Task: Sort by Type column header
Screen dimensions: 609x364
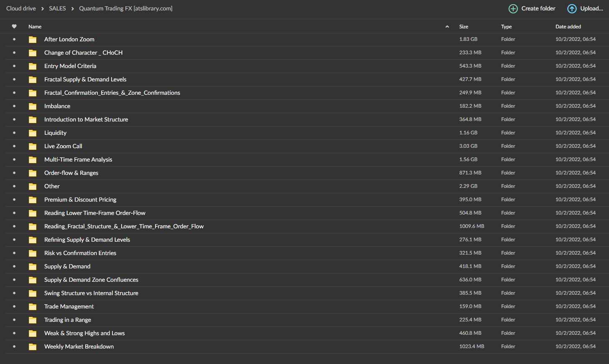Action: click(x=506, y=27)
